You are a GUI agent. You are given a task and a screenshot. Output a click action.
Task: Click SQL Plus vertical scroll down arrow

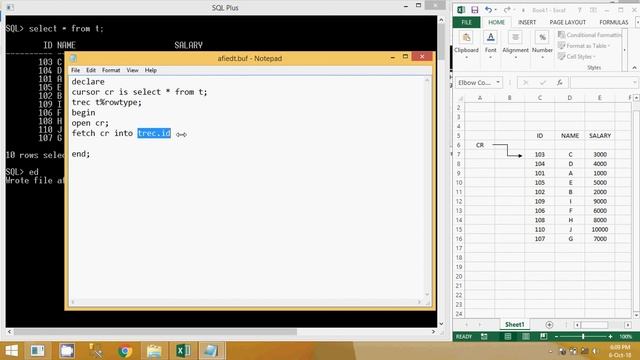[441, 324]
